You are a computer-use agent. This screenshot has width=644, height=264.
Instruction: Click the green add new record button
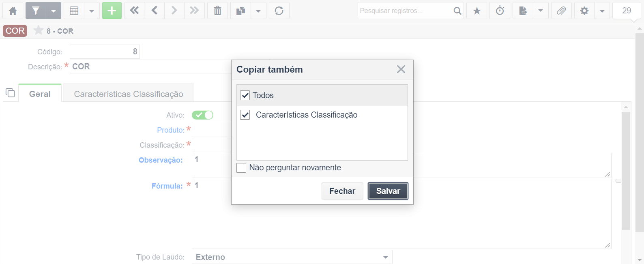tap(112, 11)
